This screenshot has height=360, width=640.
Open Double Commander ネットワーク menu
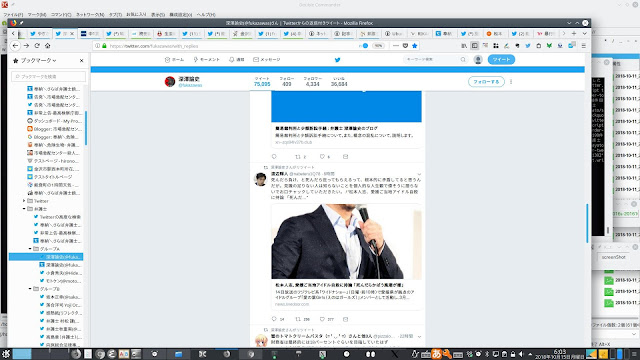(x=90, y=15)
